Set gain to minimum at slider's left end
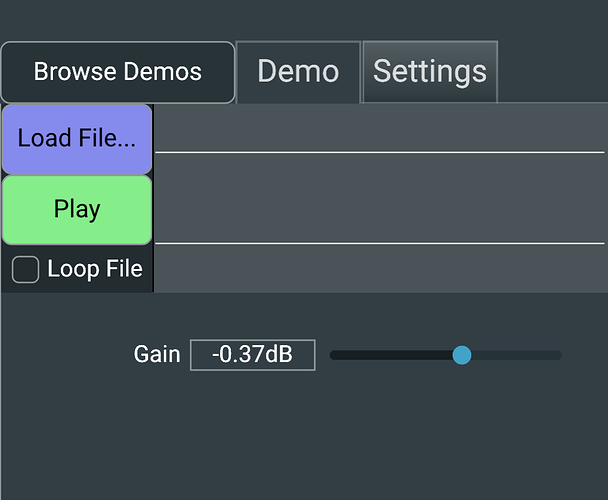608x500 pixels. 333,355
